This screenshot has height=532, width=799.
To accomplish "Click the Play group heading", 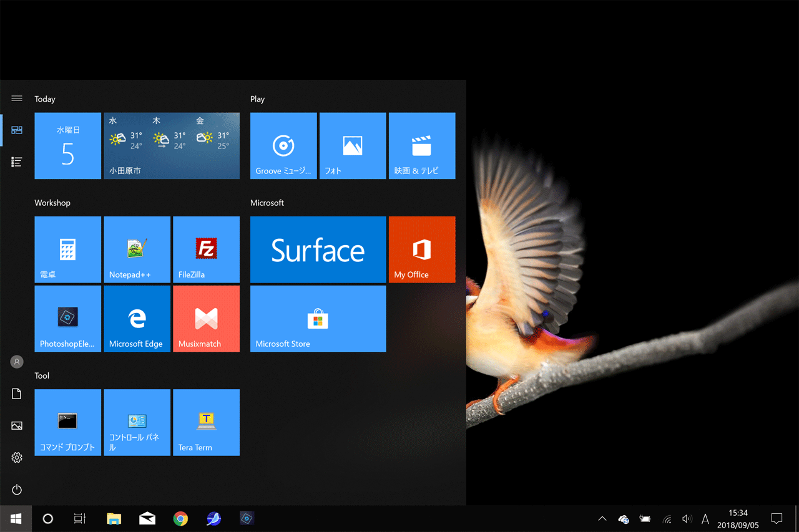I will point(257,99).
